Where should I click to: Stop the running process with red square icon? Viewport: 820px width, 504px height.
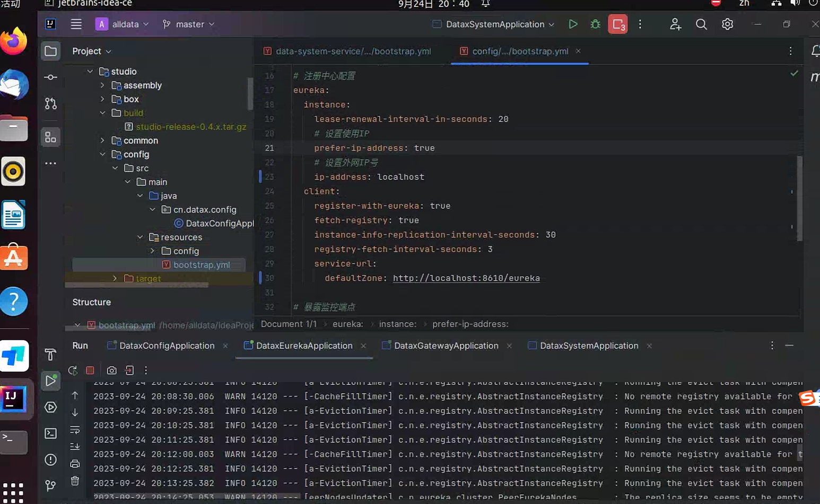(90, 370)
